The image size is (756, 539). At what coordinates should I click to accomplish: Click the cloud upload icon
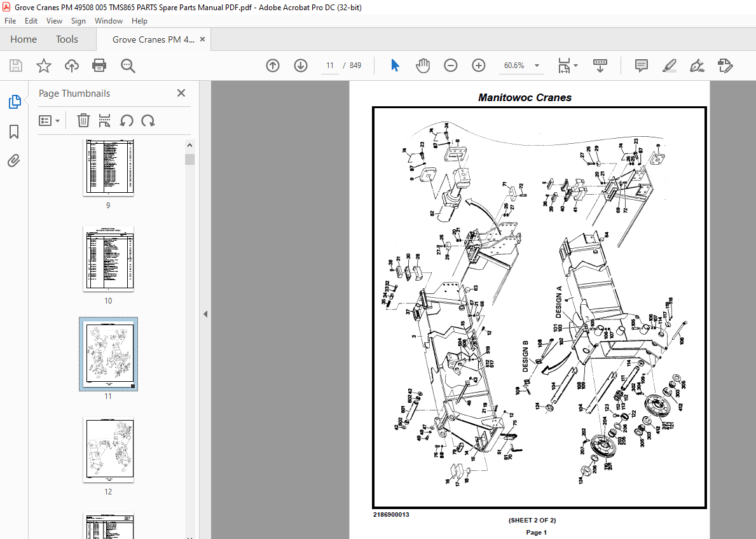point(72,66)
